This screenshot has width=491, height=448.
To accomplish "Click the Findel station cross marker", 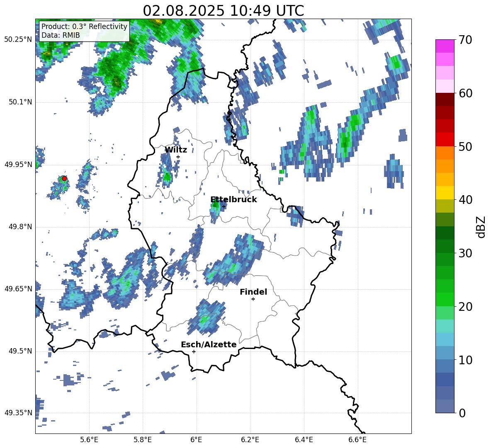I will click(x=253, y=299).
